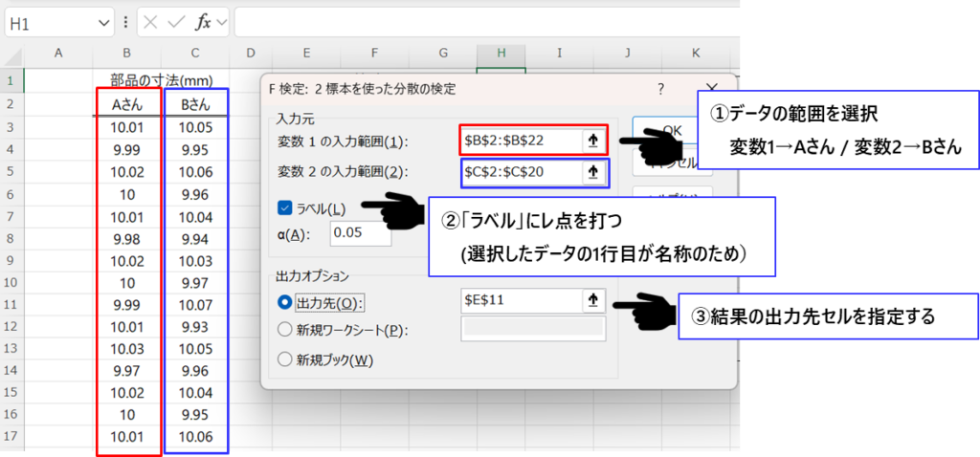Click the formula bar enter checkmark icon

pyautogui.click(x=177, y=22)
